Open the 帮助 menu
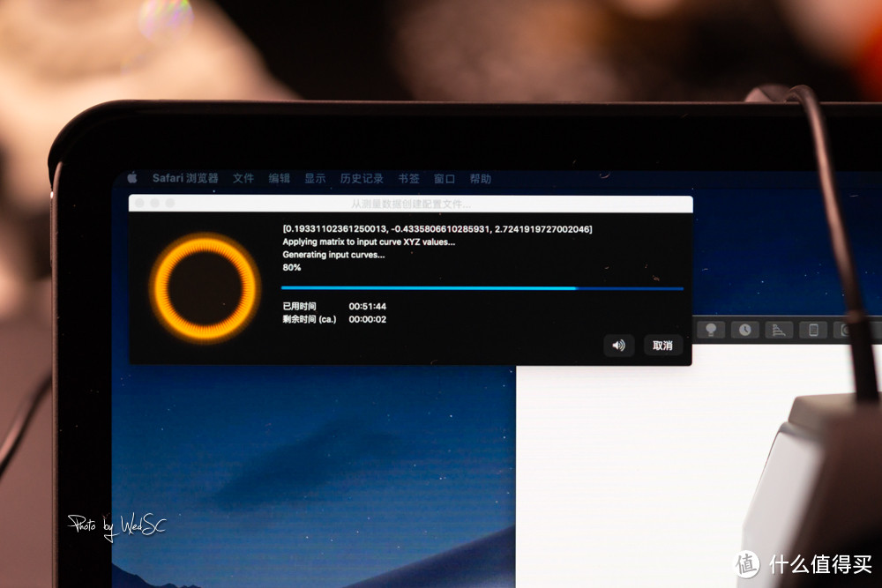The height and width of the screenshot is (588, 882). point(481,179)
